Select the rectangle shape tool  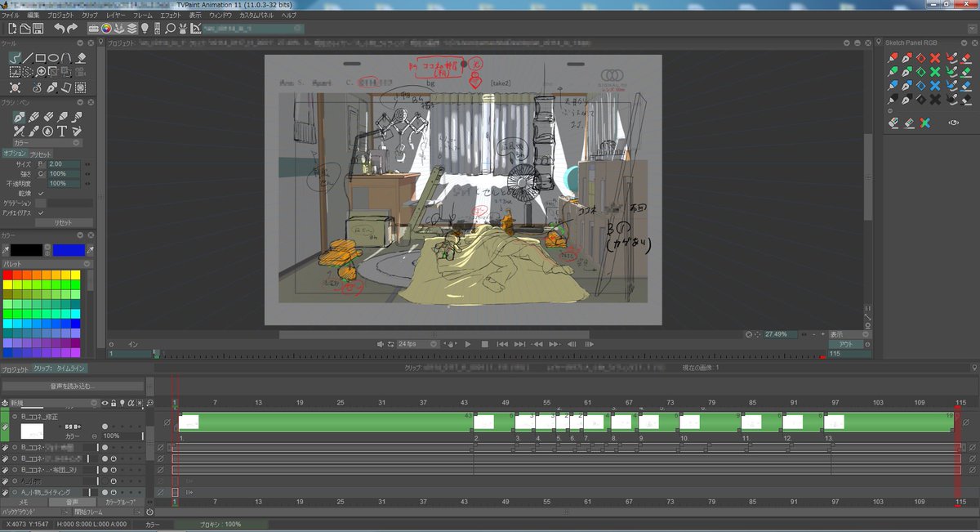41,58
